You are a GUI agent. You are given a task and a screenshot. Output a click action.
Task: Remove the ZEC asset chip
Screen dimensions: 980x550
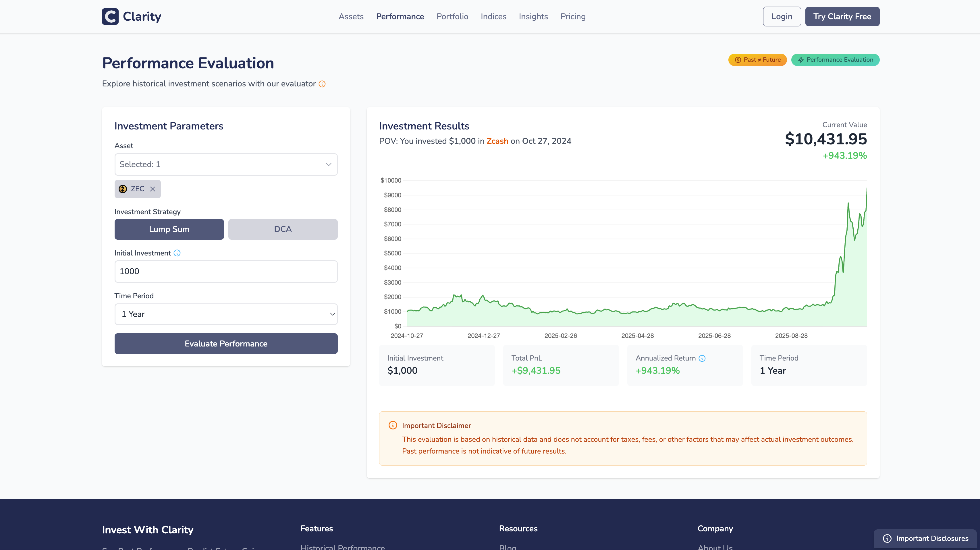tap(153, 189)
